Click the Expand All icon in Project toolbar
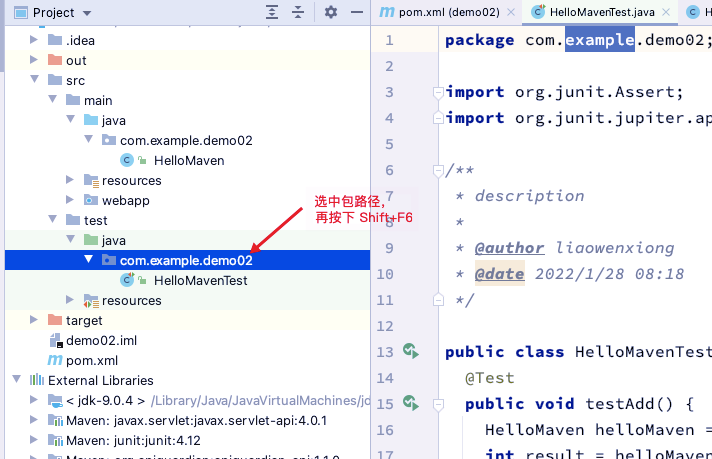This screenshot has height=459, width=712. point(272,12)
